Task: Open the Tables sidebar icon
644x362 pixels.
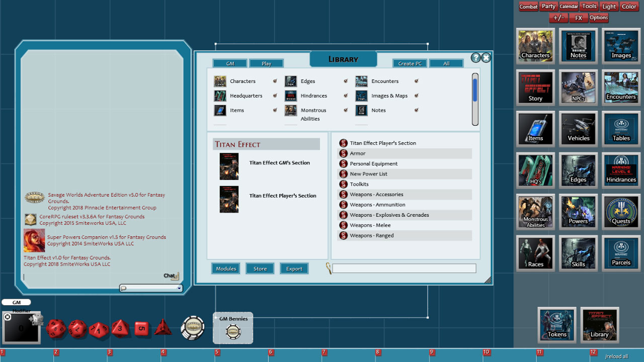Action: [x=621, y=129]
